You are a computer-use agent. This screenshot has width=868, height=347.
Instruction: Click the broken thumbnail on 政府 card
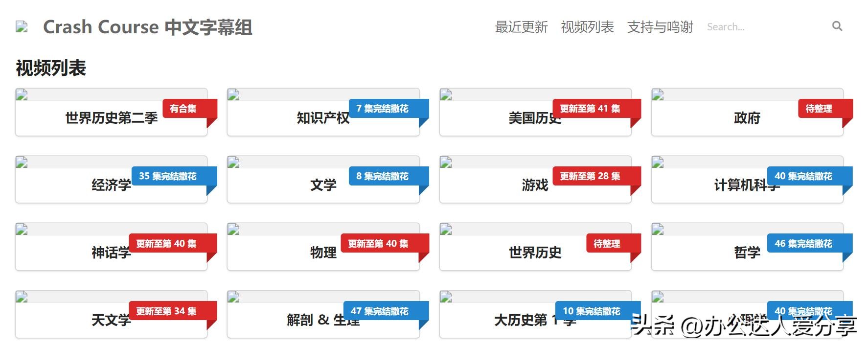point(658,95)
